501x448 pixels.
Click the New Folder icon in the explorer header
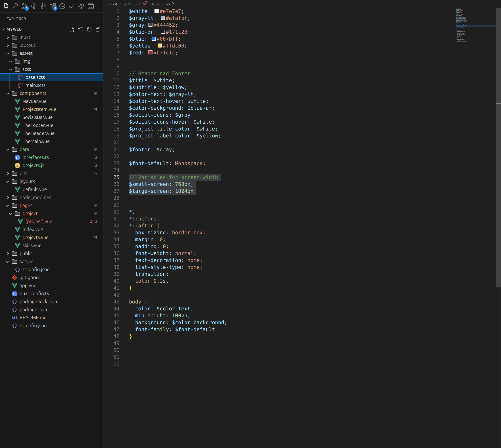[x=81, y=29]
